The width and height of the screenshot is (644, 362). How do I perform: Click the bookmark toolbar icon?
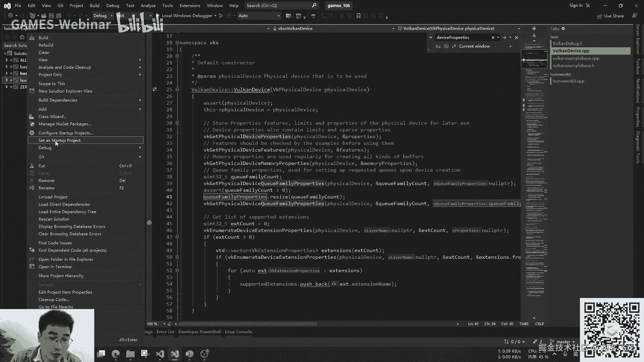(x=359, y=16)
